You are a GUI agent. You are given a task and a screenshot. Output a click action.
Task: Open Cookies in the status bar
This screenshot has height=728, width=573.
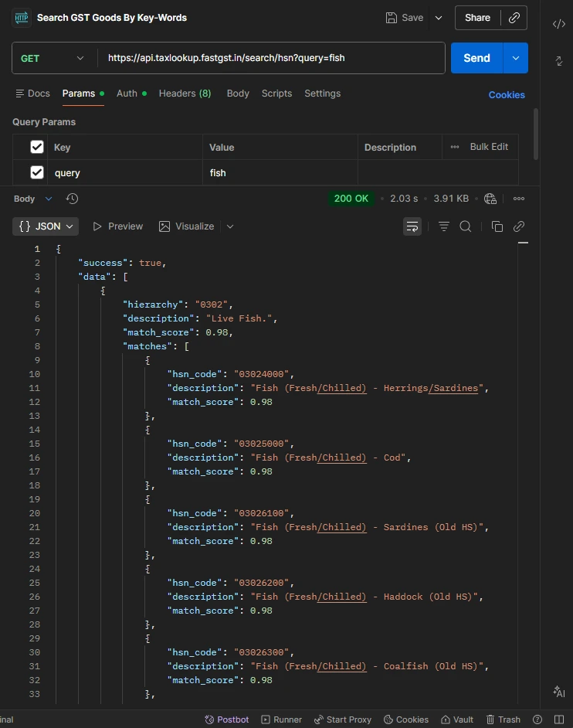point(406,719)
